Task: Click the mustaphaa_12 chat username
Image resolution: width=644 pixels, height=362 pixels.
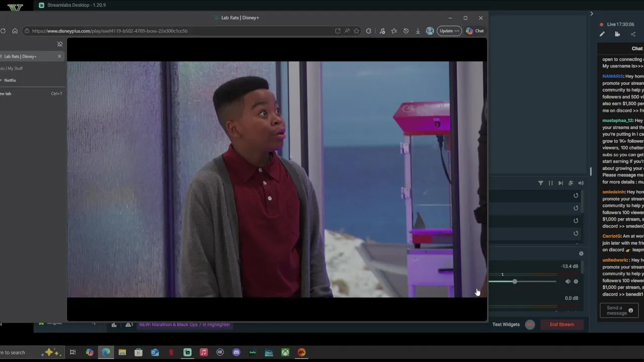Action: click(617, 121)
